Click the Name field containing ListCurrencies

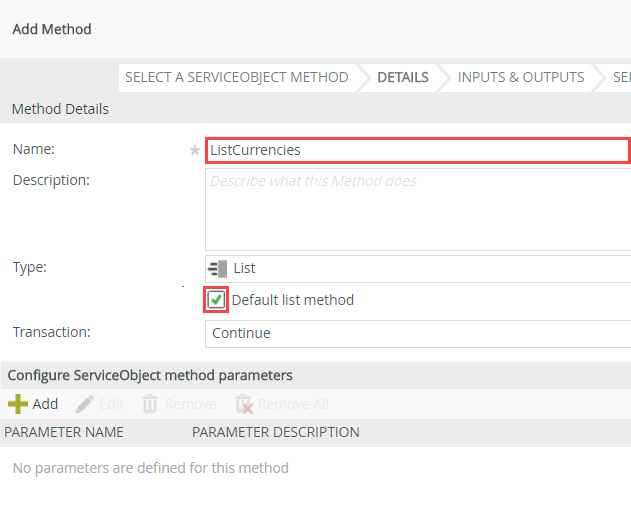tap(417, 150)
